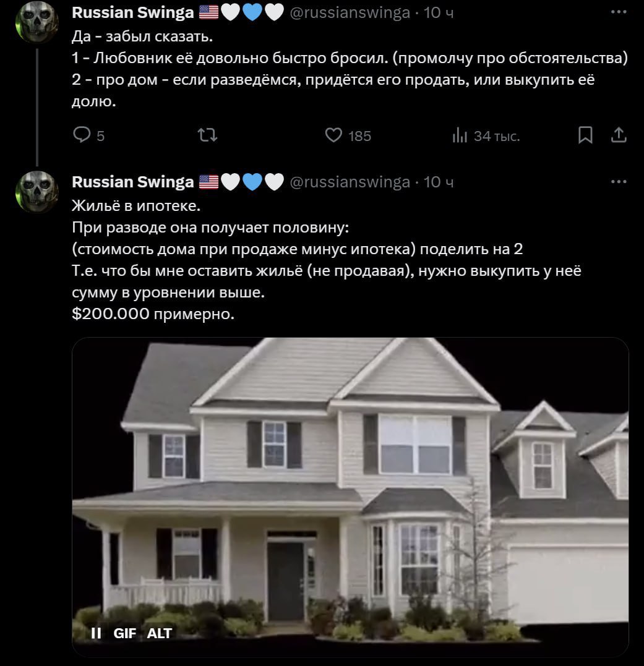The height and width of the screenshot is (666, 644).
Task: Retweet the first tweet about the house
Action: pyautogui.click(x=207, y=135)
